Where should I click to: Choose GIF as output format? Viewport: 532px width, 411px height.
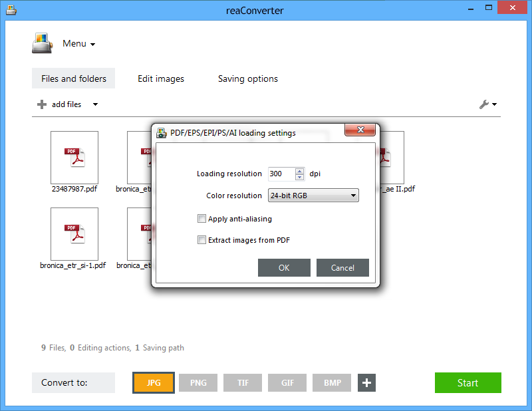(287, 383)
